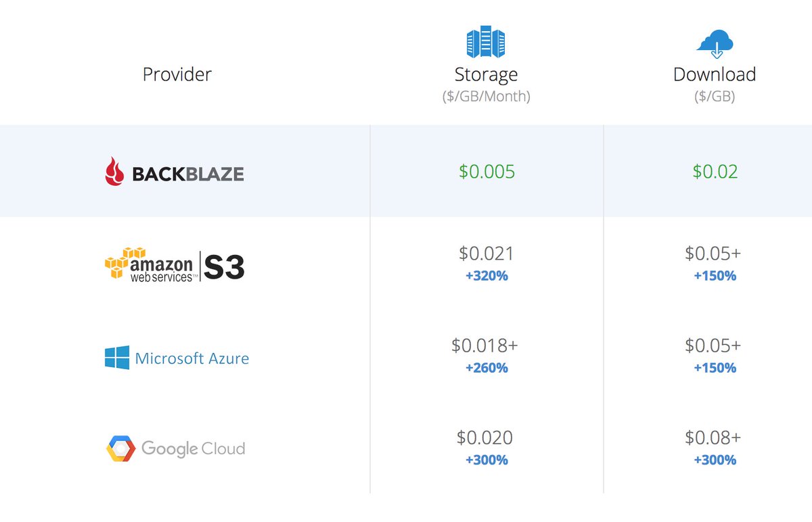Click the Storage server rack icon

click(486, 43)
